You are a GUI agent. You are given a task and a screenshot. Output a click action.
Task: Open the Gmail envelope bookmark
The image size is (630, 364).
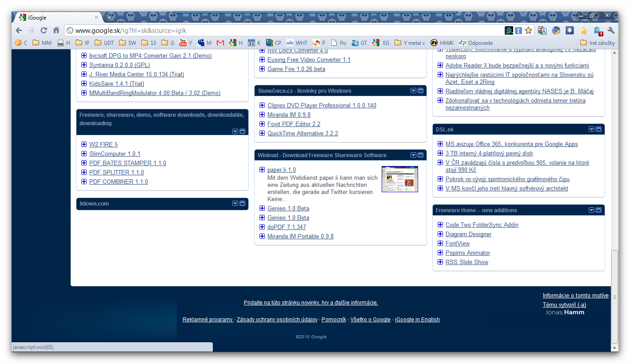(220, 43)
